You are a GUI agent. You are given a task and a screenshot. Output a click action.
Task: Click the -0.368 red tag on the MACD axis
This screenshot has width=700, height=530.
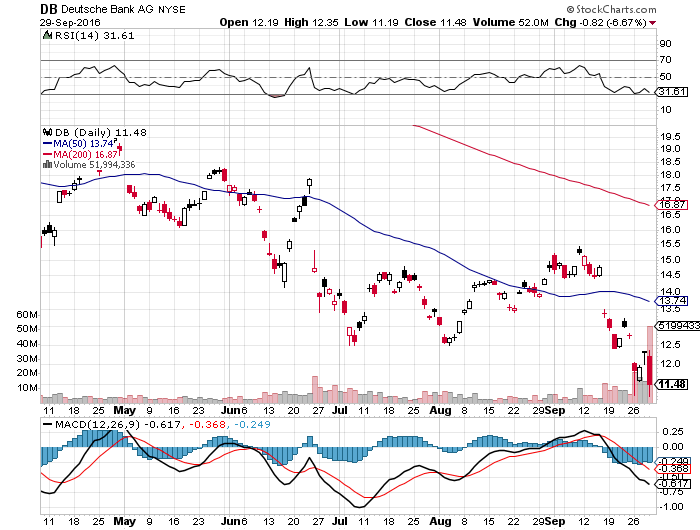672,469
